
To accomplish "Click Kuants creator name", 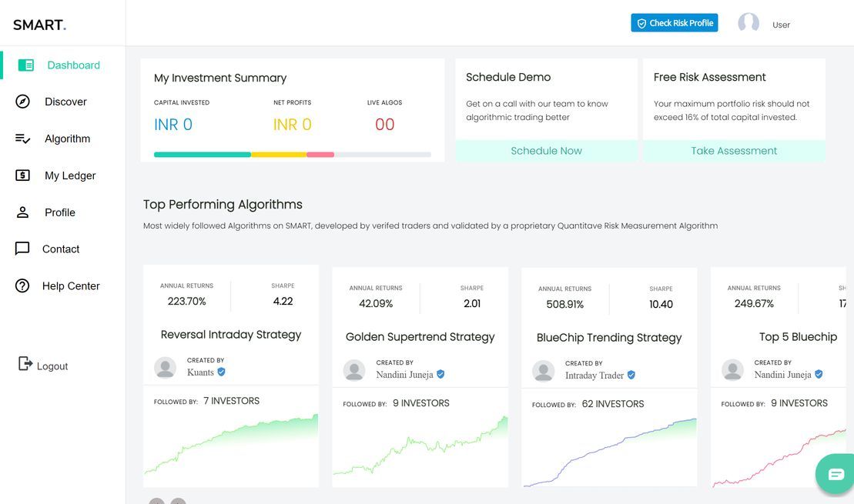I will pyautogui.click(x=200, y=372).
